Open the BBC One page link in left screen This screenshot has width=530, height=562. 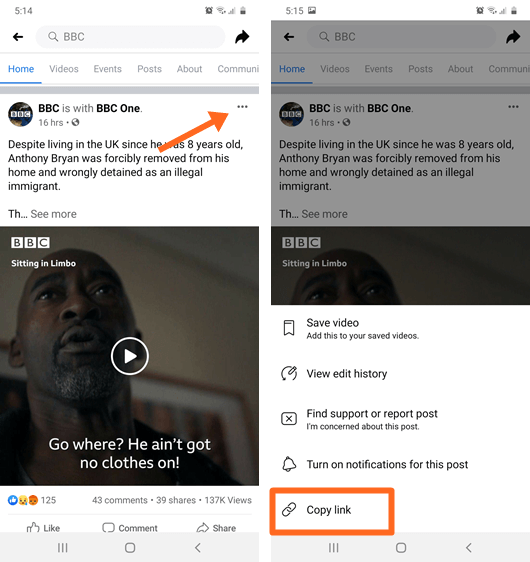[118, 108]
